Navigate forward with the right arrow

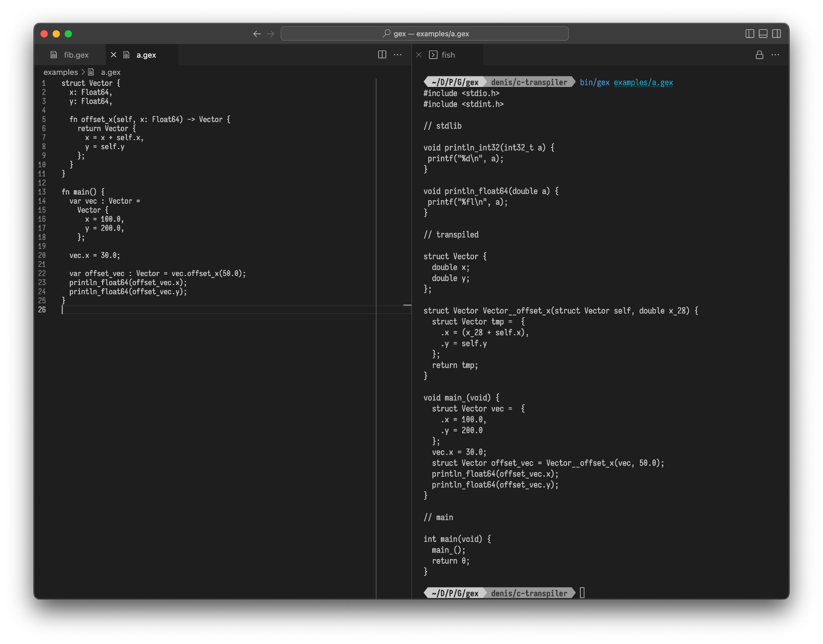coord(270,34)
